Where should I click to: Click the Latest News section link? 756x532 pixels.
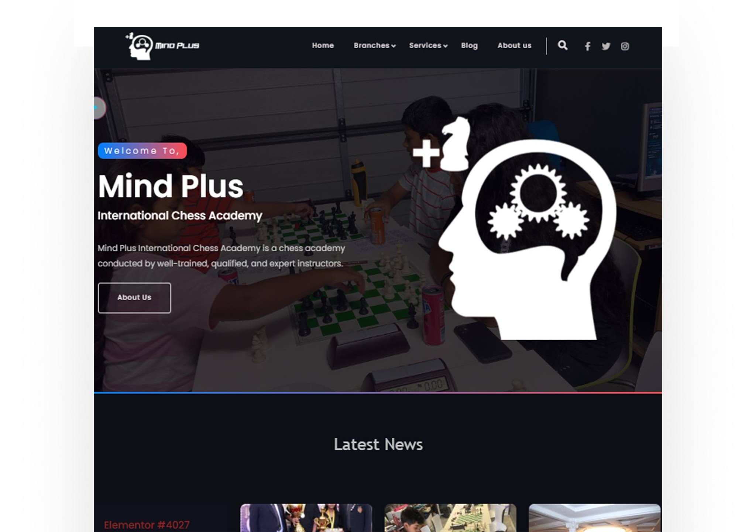378,444
